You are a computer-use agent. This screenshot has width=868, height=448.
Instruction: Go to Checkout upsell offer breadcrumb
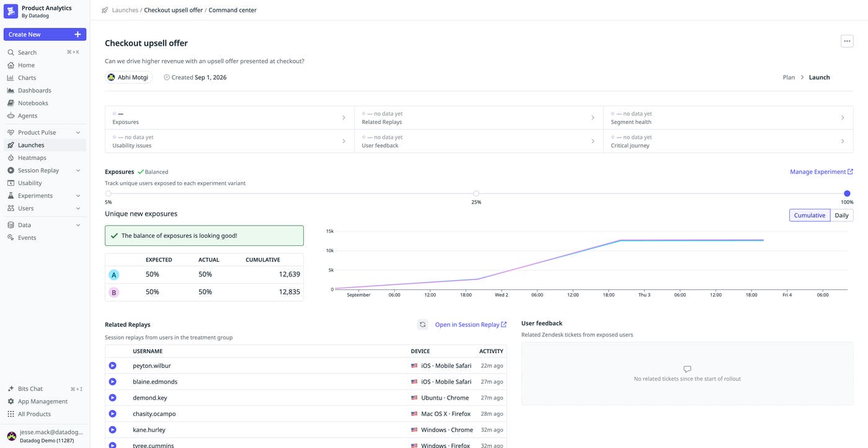pyautogui.click(x=174, y=10)
